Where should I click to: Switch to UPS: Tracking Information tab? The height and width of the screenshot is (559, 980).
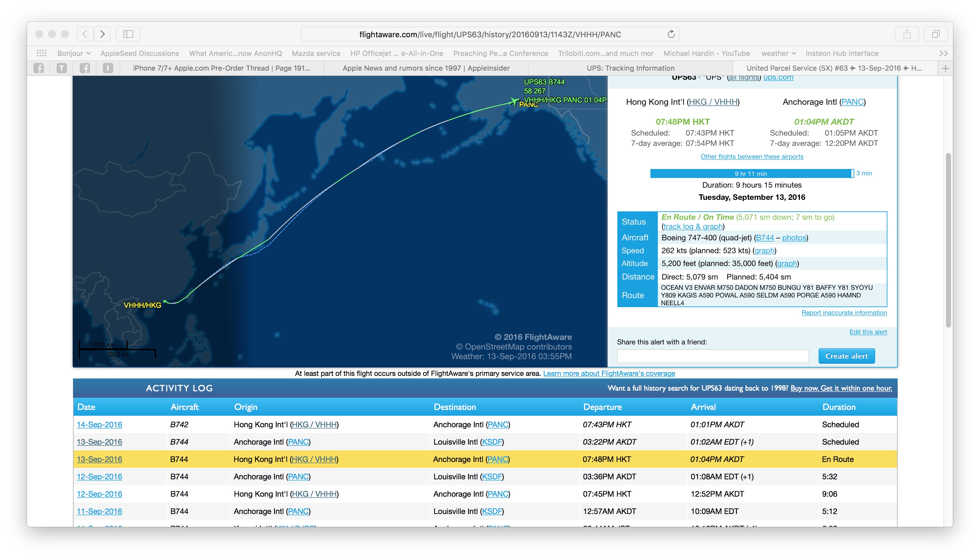click(630, 68)
